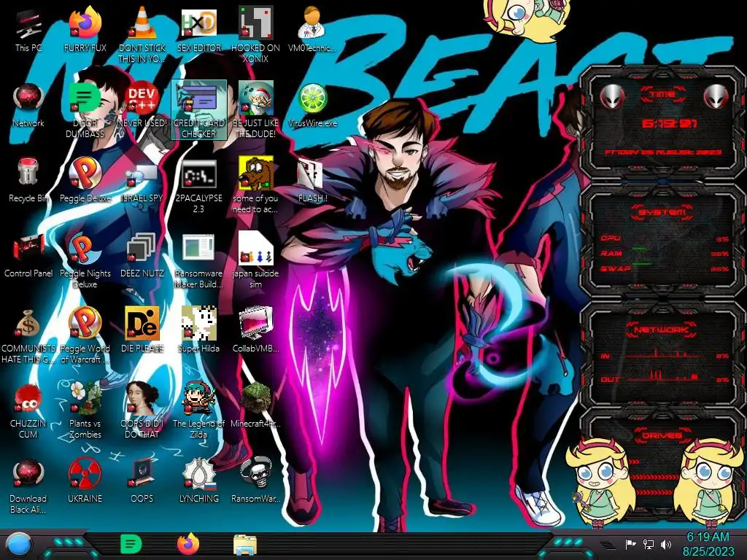Open network status icon in system tray
This screenshot has width=747, height=560.
click(649, 544)
